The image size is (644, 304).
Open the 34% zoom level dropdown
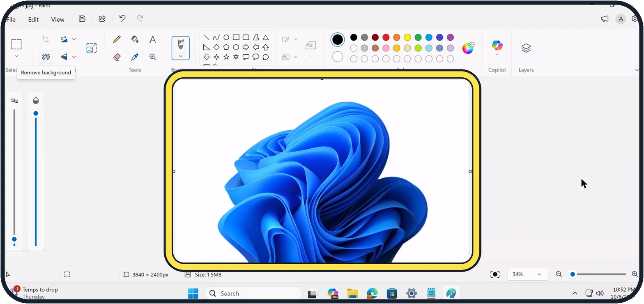[528, 274]
